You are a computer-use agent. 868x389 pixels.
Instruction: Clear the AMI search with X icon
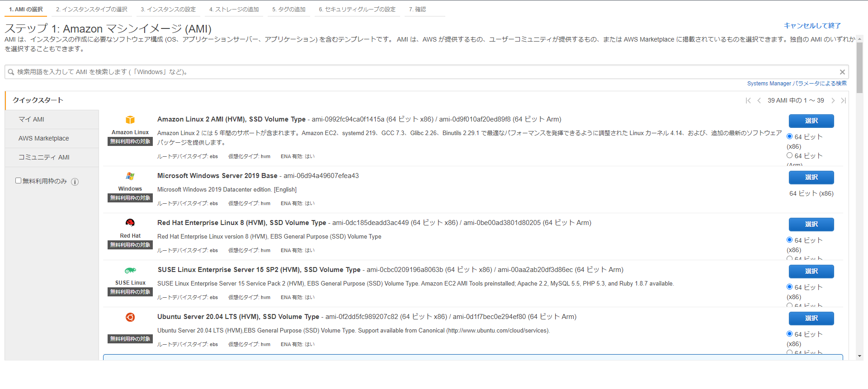[x=842, y=72]
